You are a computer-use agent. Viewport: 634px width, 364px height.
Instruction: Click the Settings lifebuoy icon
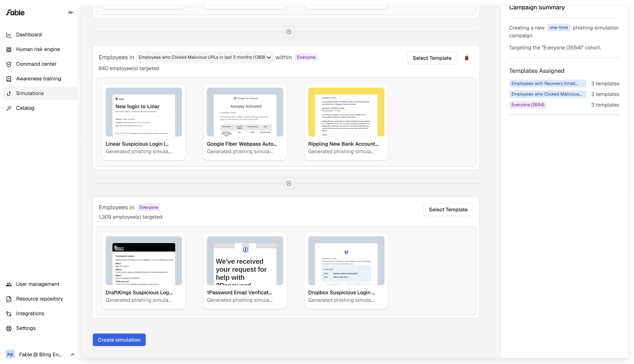coord(9,329)
